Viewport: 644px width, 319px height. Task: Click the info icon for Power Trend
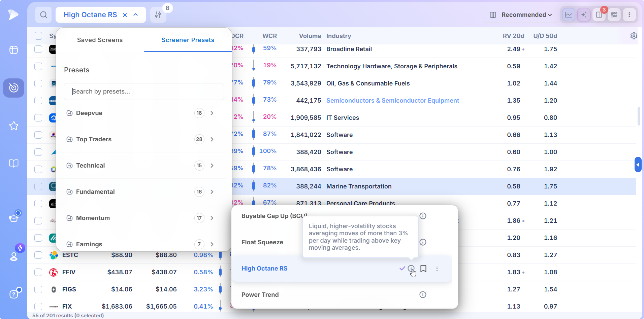click(x=423, y=295)
